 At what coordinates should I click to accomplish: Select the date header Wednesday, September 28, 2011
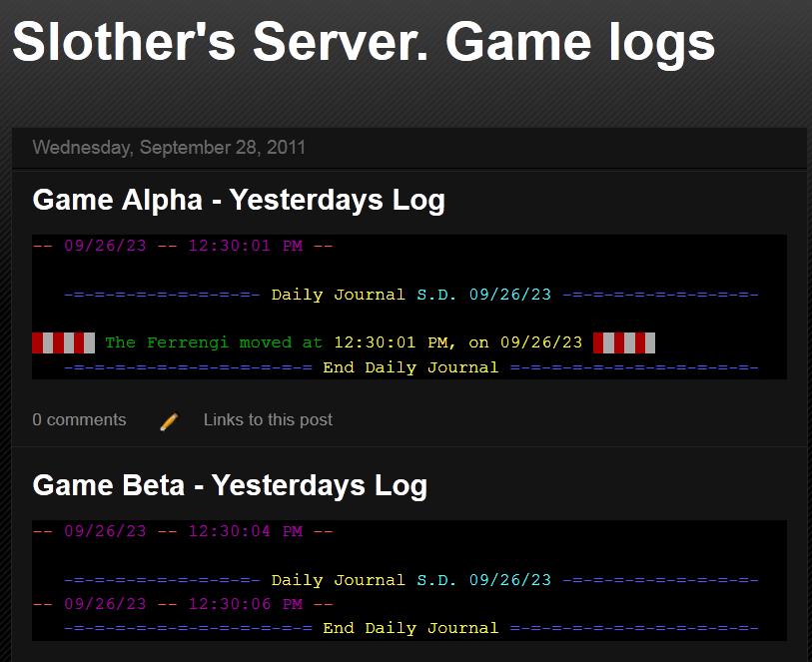tap(169, 147)
